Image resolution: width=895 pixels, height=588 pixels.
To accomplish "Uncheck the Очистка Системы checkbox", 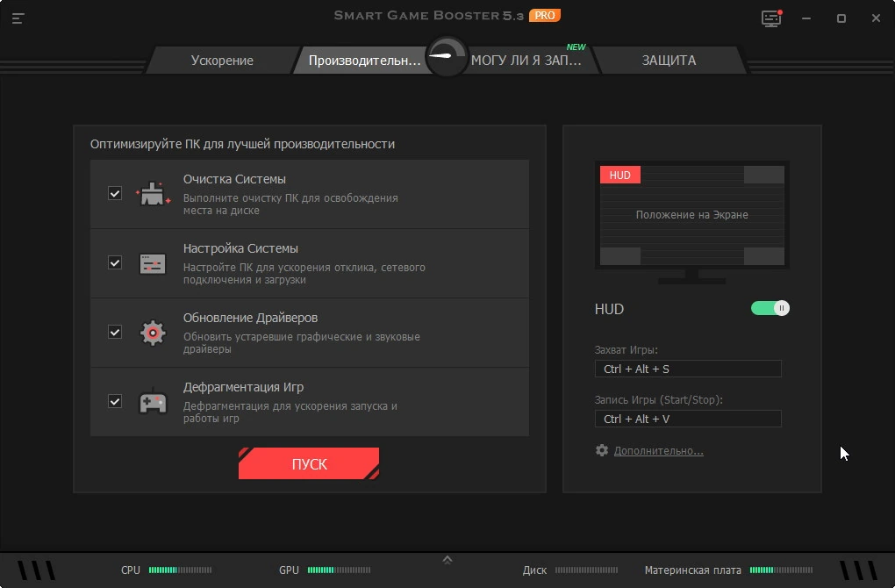I will point(115,193).
